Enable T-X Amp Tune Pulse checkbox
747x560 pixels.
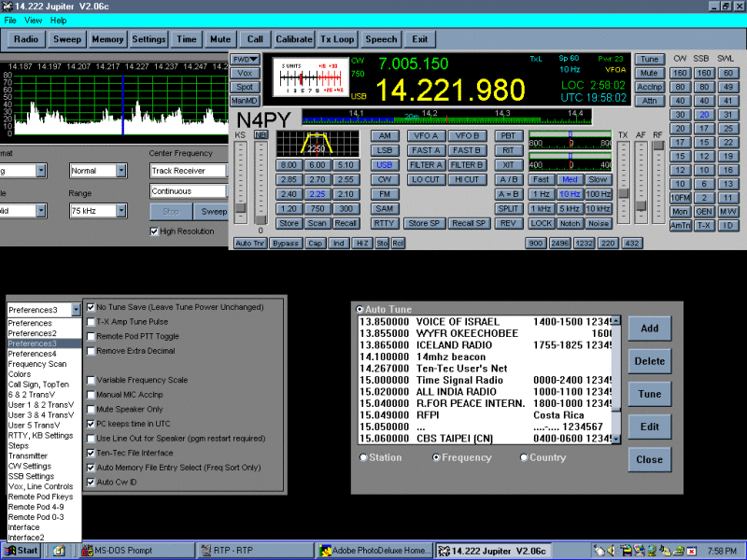91,322
